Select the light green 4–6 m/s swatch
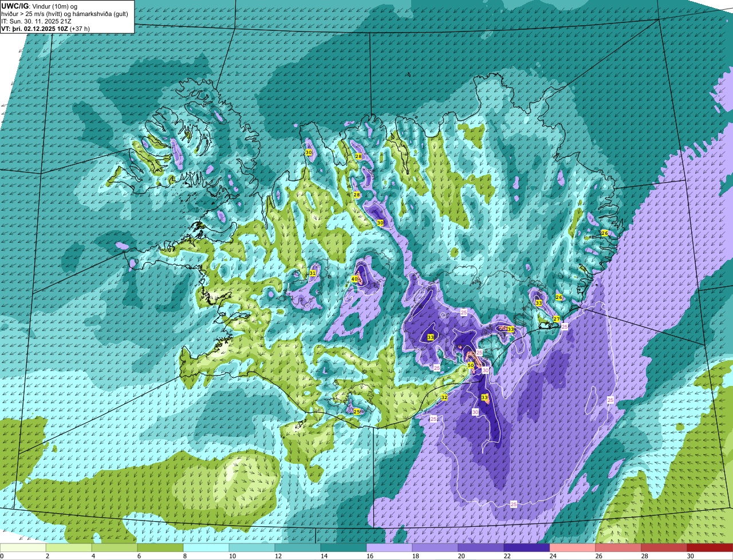 click(x=115, y=547)
